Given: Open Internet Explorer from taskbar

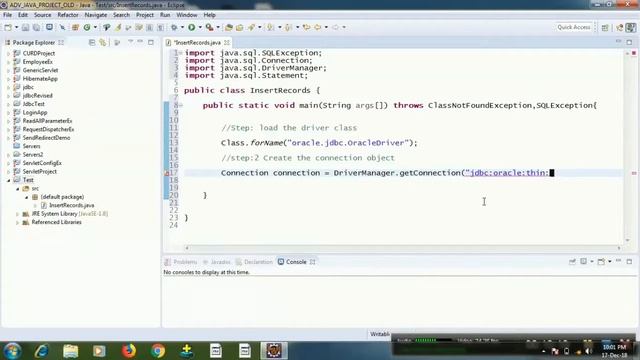Looking at the screenshot, I should click(41, 351).
